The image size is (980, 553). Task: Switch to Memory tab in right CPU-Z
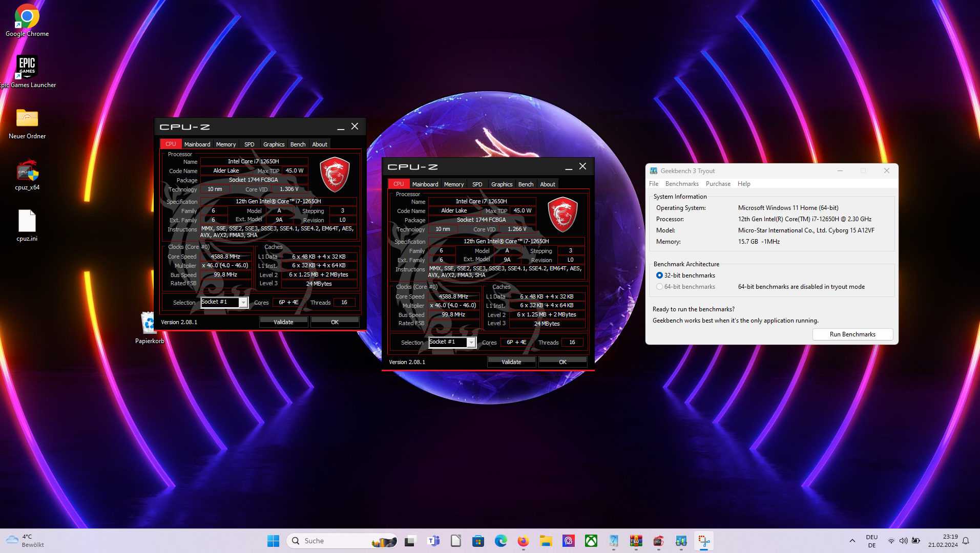click(x=454, y=184)
